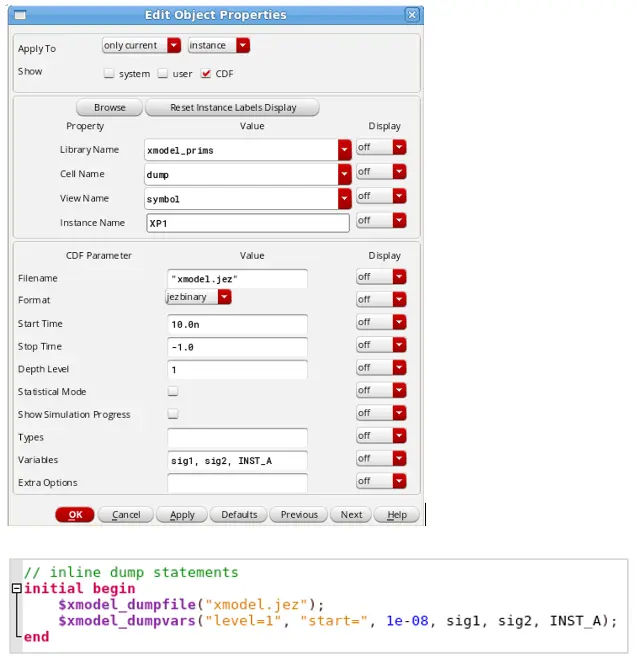Open Display dropdown for Stop Time
Image resolution: width=637 pixels, height=660 pixels.
[381, 345]
